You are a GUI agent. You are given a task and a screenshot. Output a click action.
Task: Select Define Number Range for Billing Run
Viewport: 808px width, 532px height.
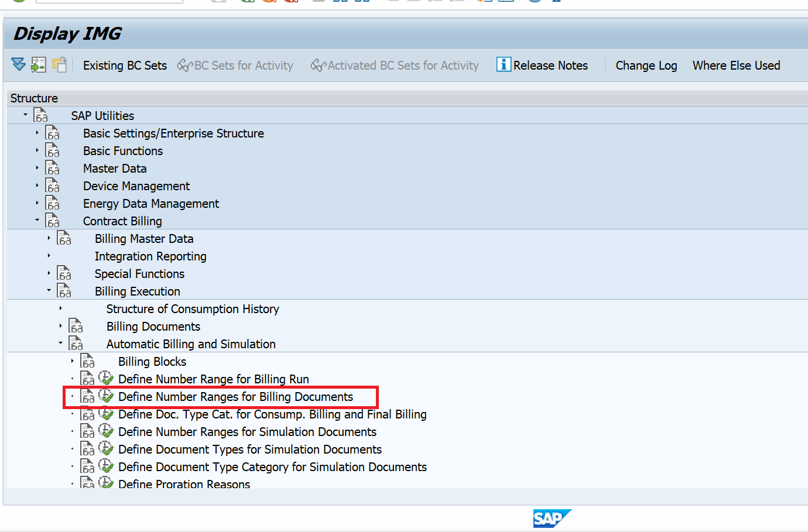coord(214,379)
